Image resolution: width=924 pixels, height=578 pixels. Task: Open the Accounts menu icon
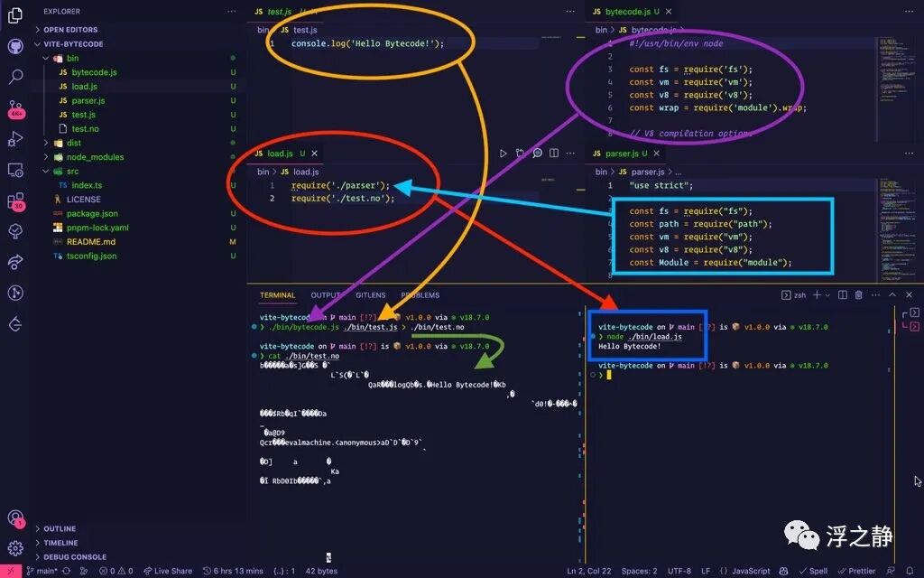(x=15, y=518)
